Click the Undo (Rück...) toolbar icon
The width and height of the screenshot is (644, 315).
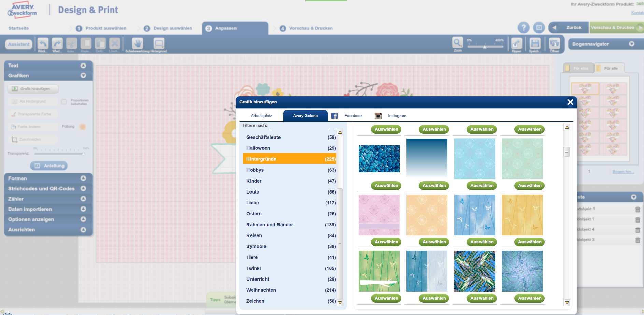point(43,44)
